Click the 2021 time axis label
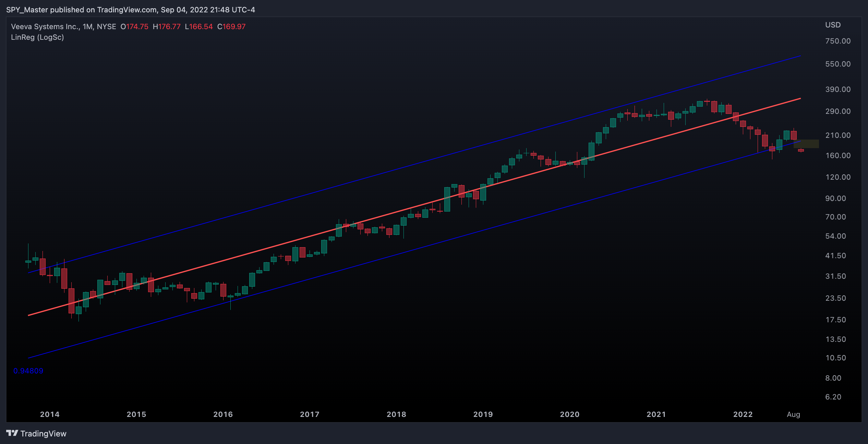The image size is (868, 444). coord(656,414)
